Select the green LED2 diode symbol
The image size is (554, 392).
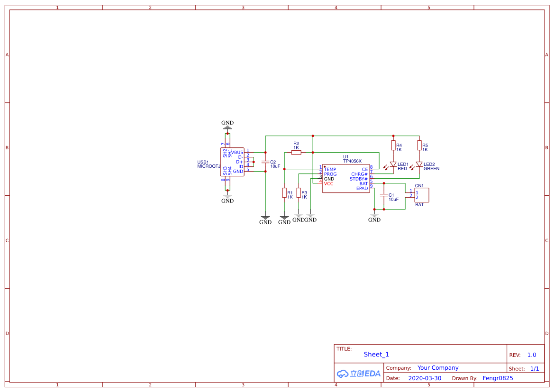[x=419, y=164]
